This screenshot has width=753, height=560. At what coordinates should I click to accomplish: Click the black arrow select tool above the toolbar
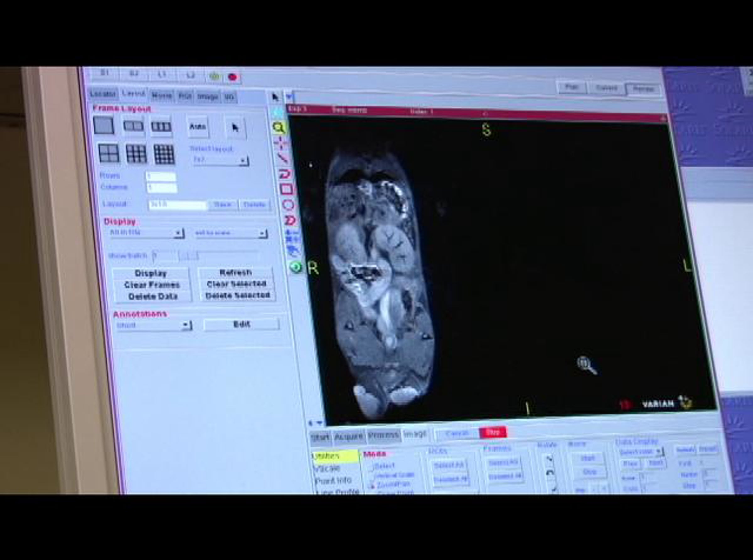tap(275, 98)
